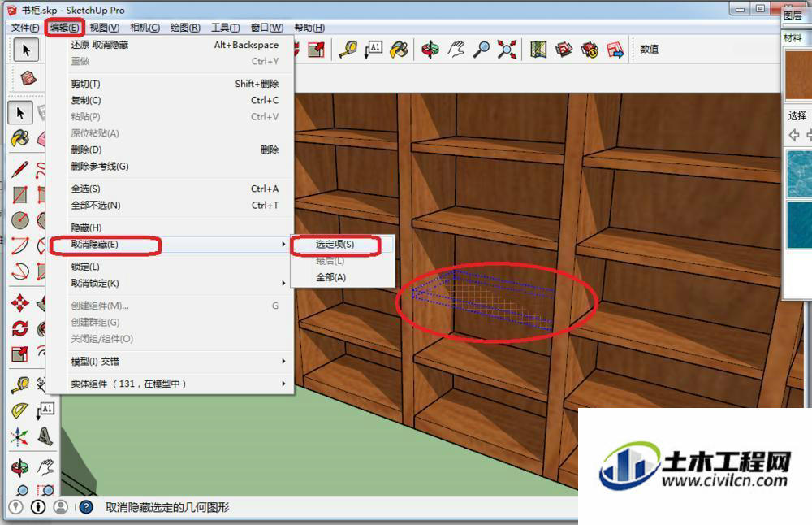
Task: Select the Zoom magnifier in the top toolbar
Action: pos(482,50)
